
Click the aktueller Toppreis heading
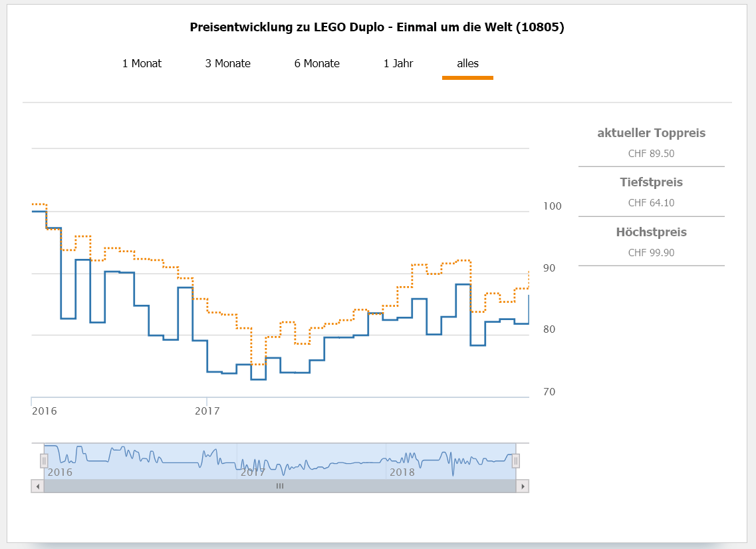coord(651,133)
